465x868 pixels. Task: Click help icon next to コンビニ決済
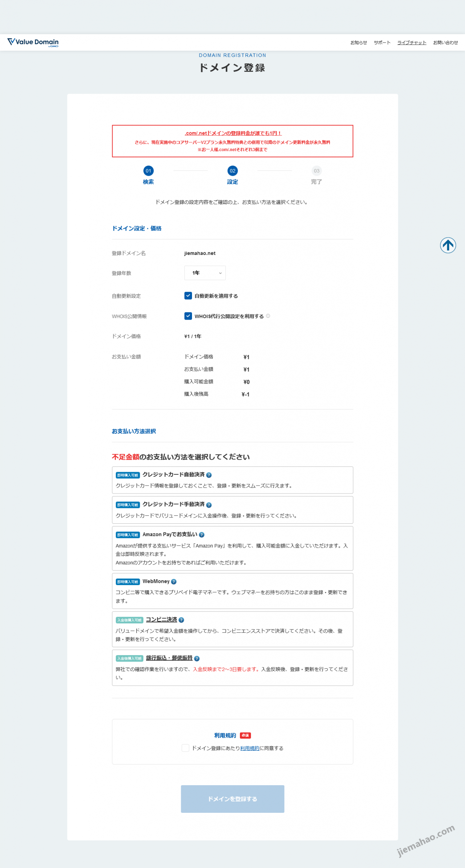(x=181, y=620)
